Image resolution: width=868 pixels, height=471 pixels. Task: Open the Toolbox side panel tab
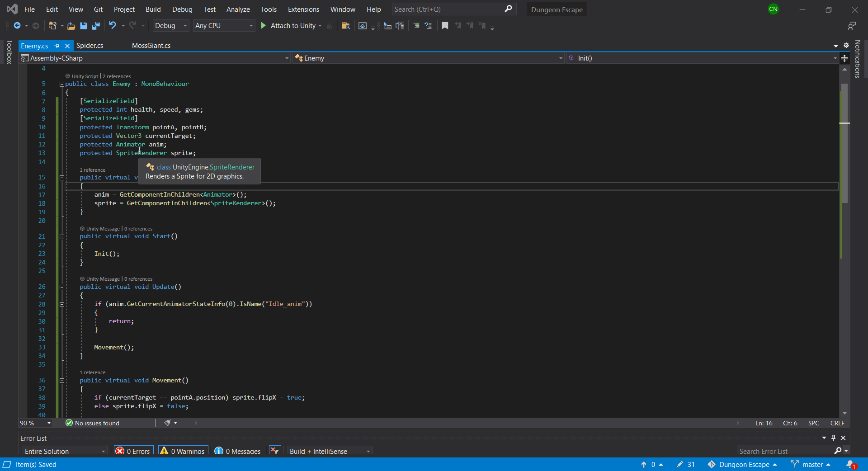(x=9, y=52)
